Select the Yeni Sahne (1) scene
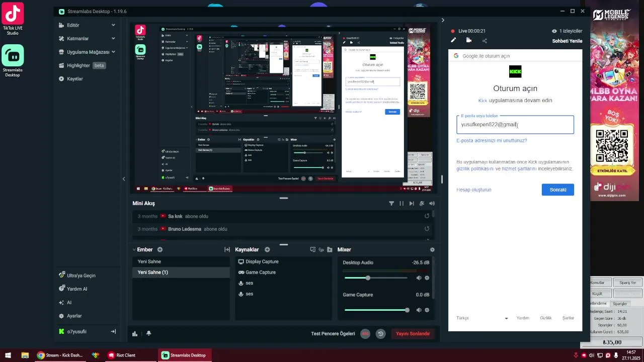The height and width of the screenshot is (362, 644). [181, 272]
